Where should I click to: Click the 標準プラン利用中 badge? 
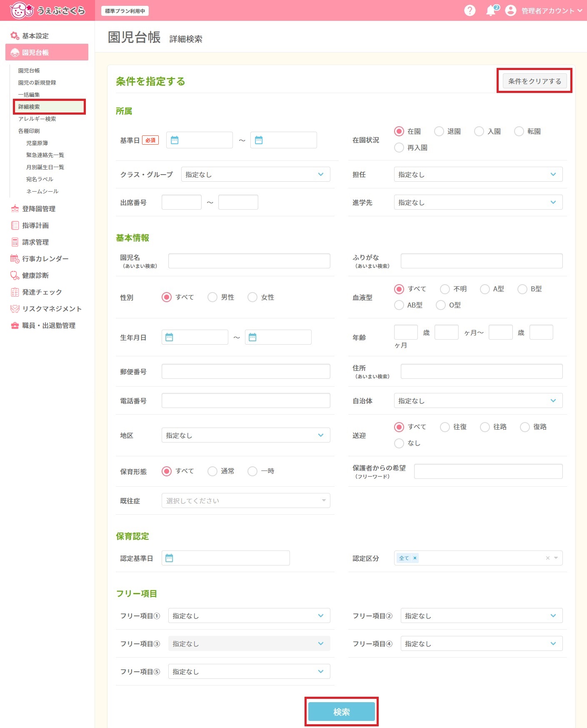[x=125, y=11]
